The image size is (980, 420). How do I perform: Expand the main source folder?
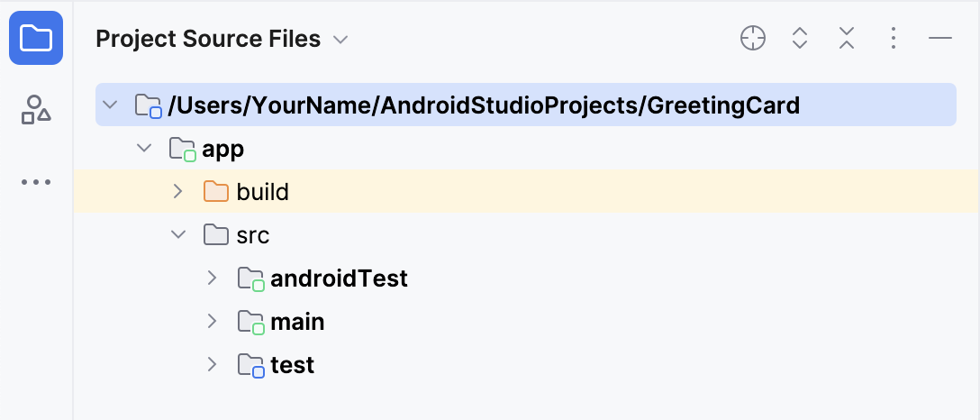point(212,322)
